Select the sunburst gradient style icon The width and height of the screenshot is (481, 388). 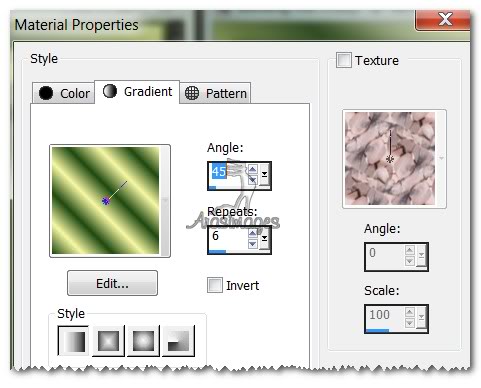coord(144,341)
